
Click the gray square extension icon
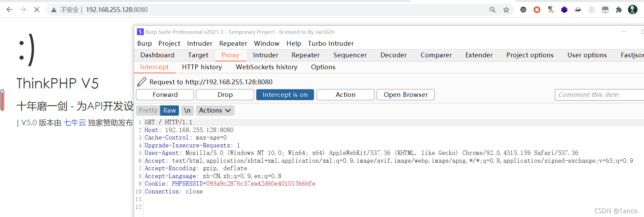point(605,10)
